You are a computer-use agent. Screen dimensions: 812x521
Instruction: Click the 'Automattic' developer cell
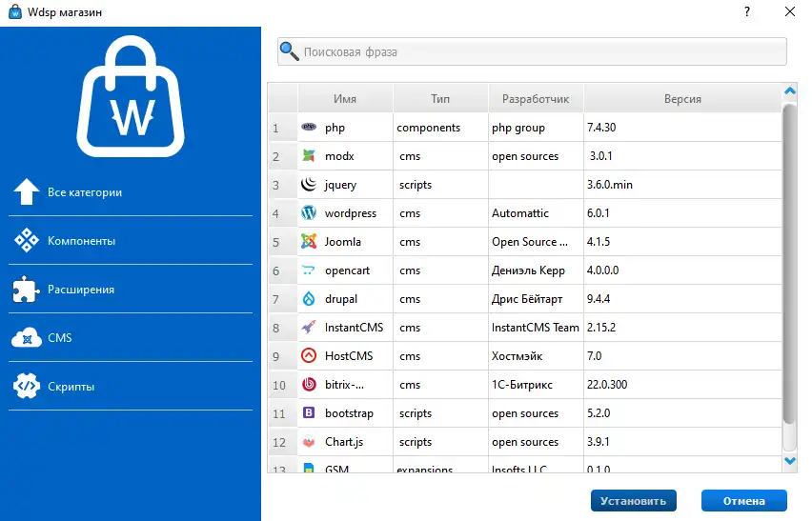pyautogui.click(x=536, y=212)
